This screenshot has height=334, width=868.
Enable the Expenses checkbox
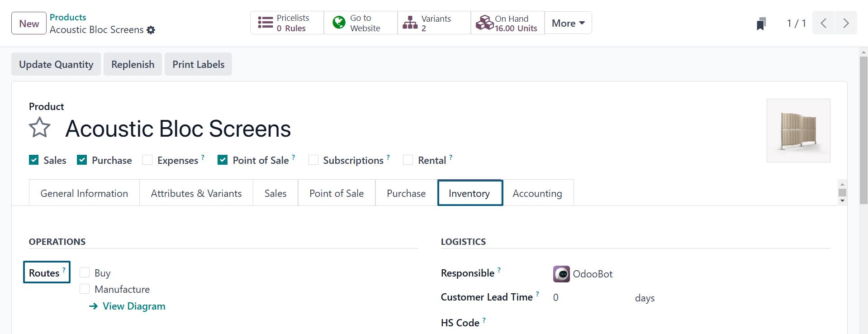pos(147,160)
